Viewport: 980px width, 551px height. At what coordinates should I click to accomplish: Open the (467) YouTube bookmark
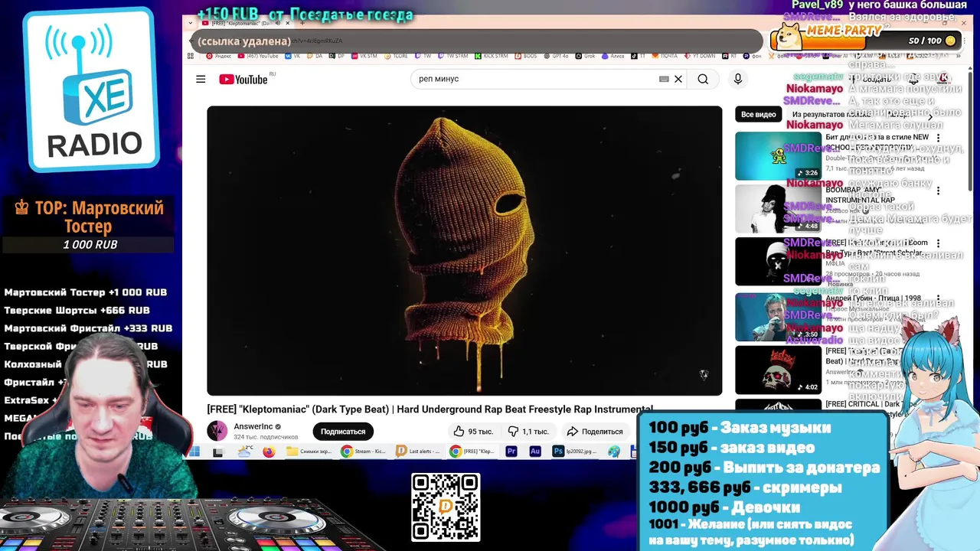tap(258, 56)
